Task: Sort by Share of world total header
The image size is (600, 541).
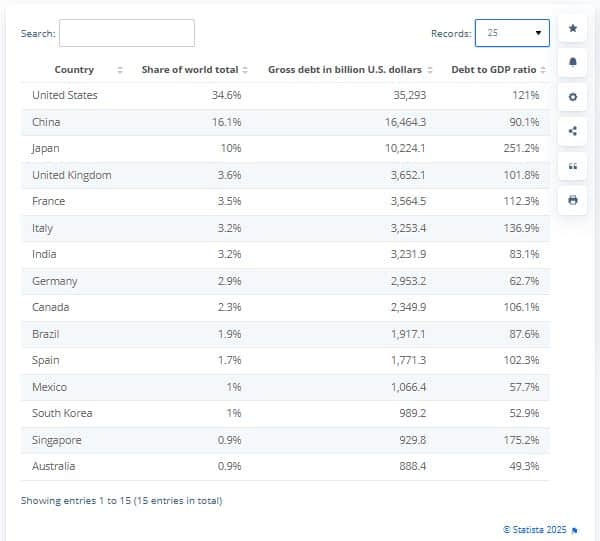Action: pos(190,70)
